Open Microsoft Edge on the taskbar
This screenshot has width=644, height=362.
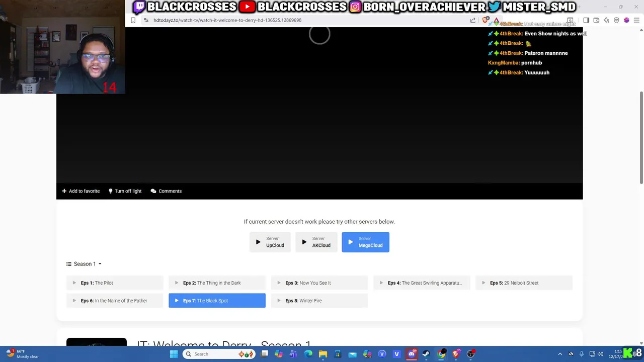[308, 354]
